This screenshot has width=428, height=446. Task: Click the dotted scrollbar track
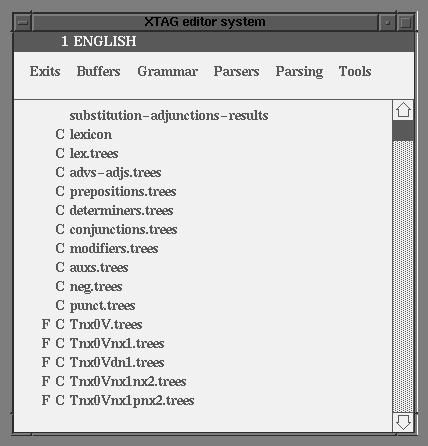coord(403,277)
